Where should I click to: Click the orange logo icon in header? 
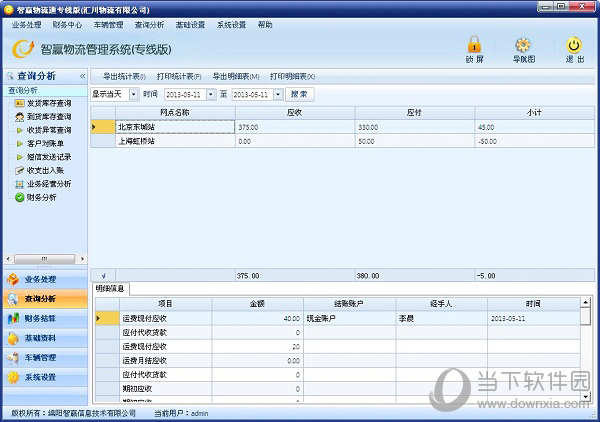[x=23, y=49]
